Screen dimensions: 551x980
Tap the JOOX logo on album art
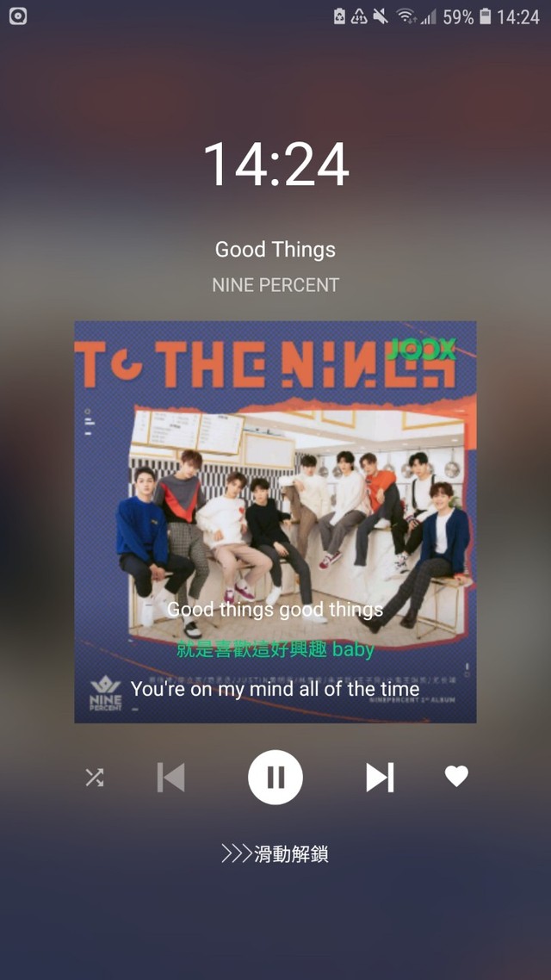(x=421, y=349)
